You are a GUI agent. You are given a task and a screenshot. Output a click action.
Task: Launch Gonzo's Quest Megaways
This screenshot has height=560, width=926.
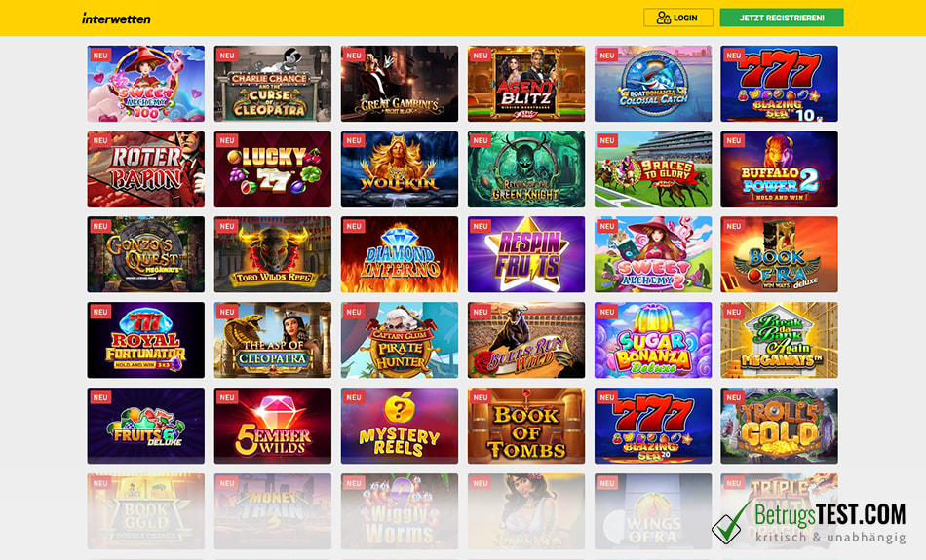click(146, 254)
